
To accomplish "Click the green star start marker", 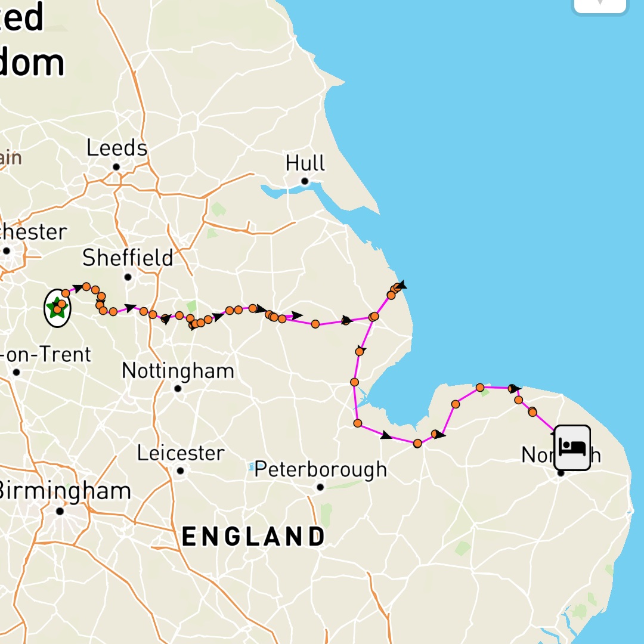I will pos(57,308).
